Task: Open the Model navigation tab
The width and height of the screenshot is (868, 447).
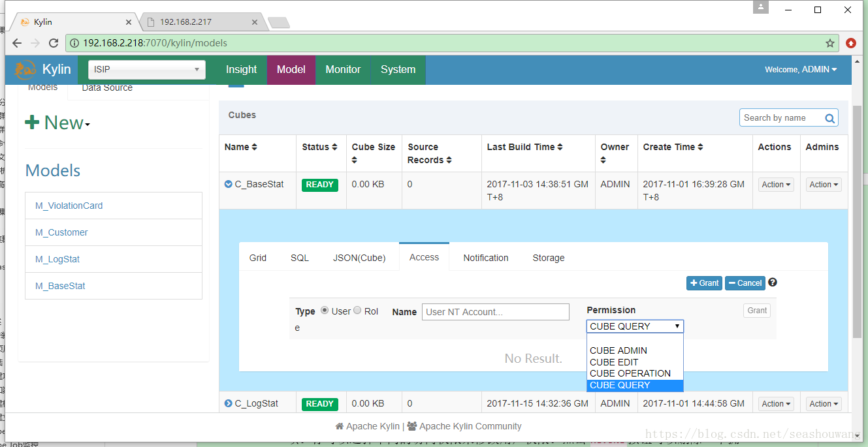Action: click(x=291, y=70)
